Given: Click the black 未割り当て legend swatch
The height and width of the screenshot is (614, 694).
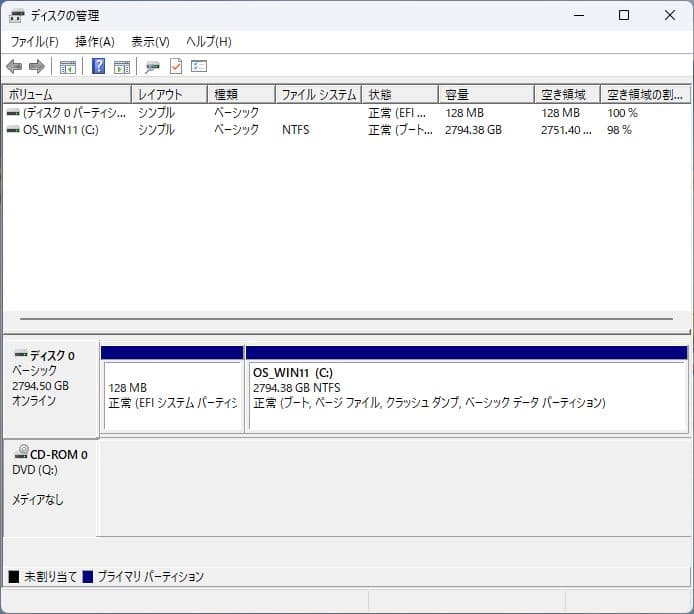Looking at the screenshot, I should [x=14, y=576].
